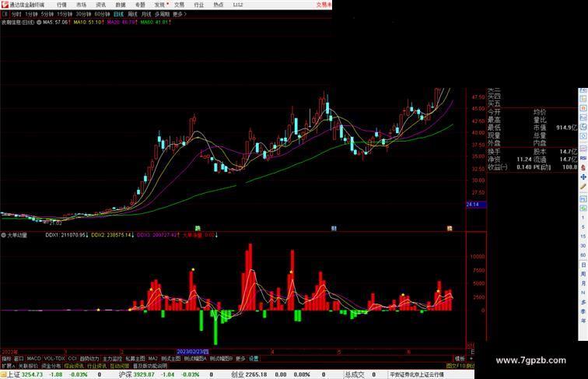Click the round icon beside 大单动量 indicator
Screen dimensions: 588x379
[4, 235]
